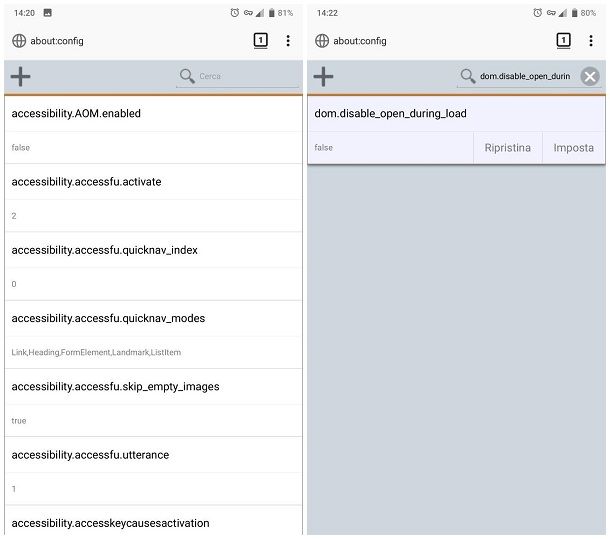Tap the value 0 under quicknav_index
The height and width of the screenshot is (539, 610).
[x=14, y=284]
